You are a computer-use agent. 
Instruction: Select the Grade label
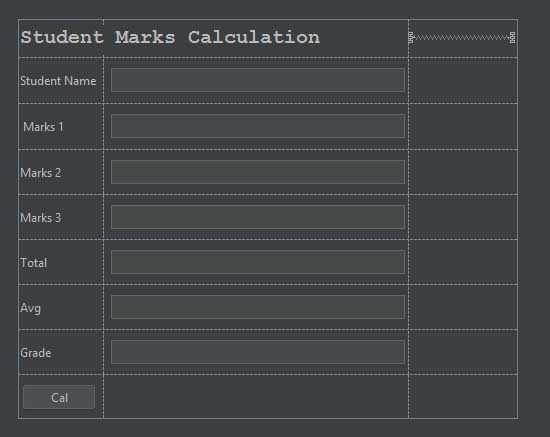(36, 353)
